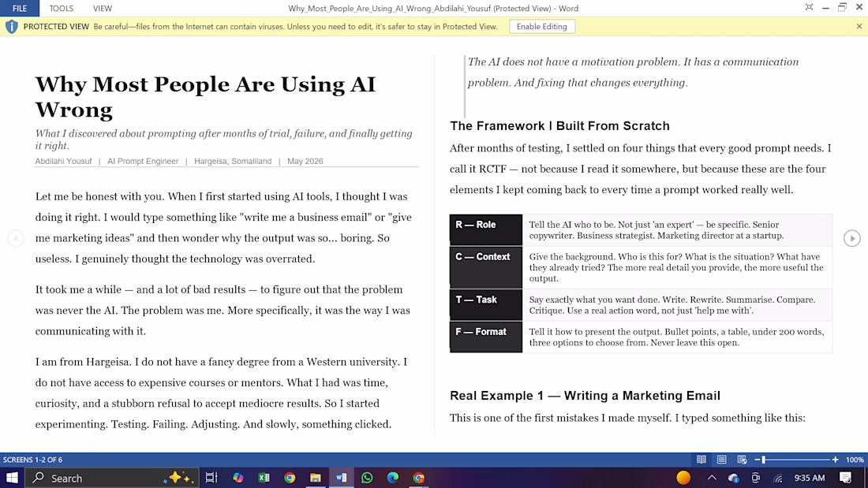Click the Protected View shield icon
Image resolution: width=868 pixels, height=488 pixels.
click(12, 27)
